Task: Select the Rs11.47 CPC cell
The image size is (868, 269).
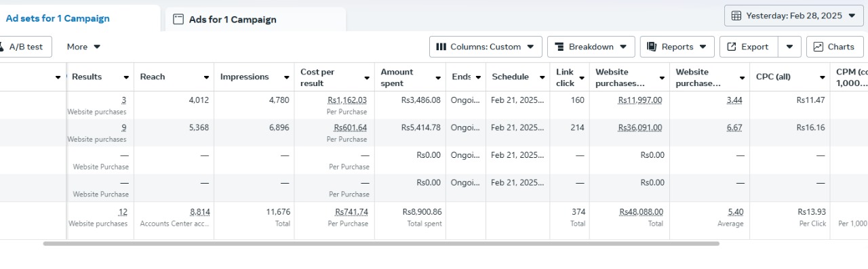Action: tap(790, 105)
